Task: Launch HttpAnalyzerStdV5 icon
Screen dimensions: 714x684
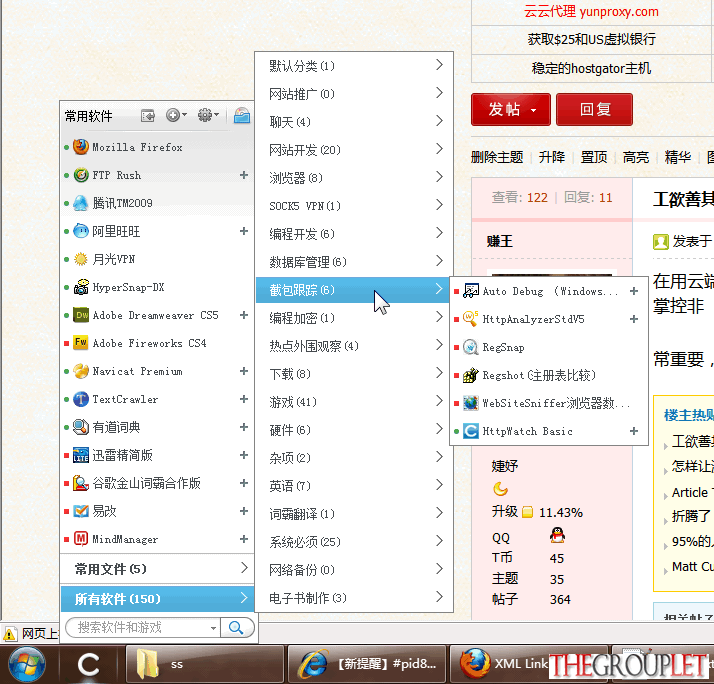Action: pos(470,319)
